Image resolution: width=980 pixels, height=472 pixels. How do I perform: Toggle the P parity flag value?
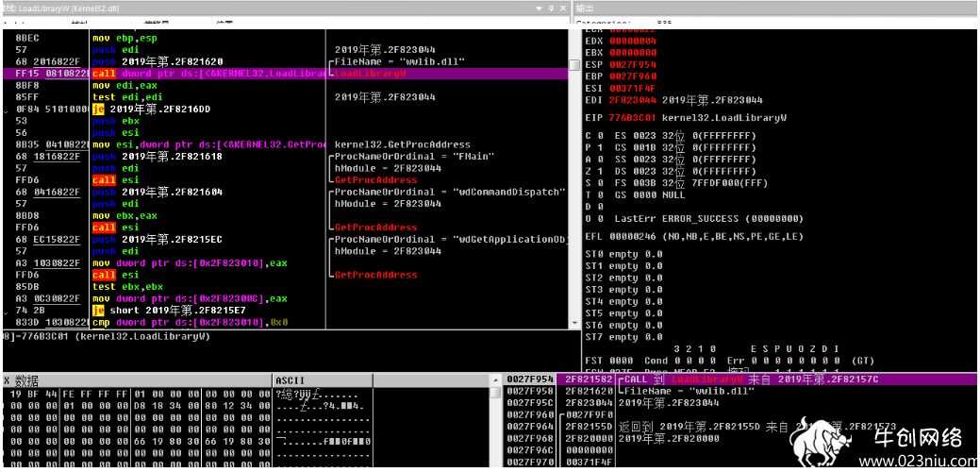click(600, 147)
